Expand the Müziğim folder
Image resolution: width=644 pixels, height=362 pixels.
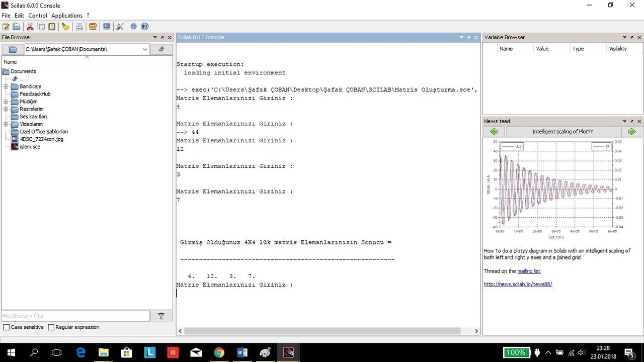6,102
